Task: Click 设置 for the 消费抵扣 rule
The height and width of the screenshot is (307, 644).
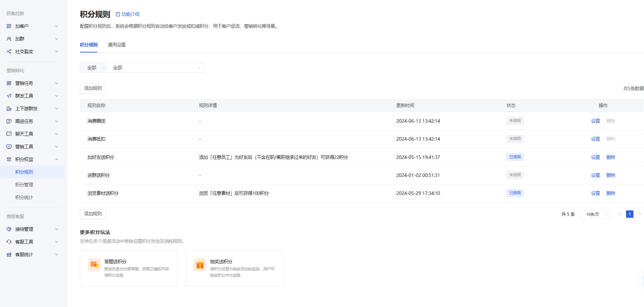Action: click(595, 139)
